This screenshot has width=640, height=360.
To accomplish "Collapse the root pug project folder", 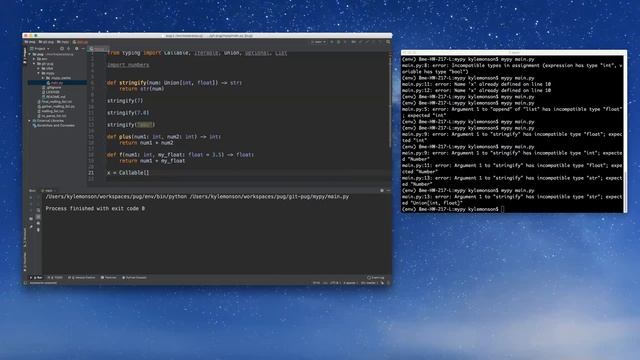I will point(30,54).
